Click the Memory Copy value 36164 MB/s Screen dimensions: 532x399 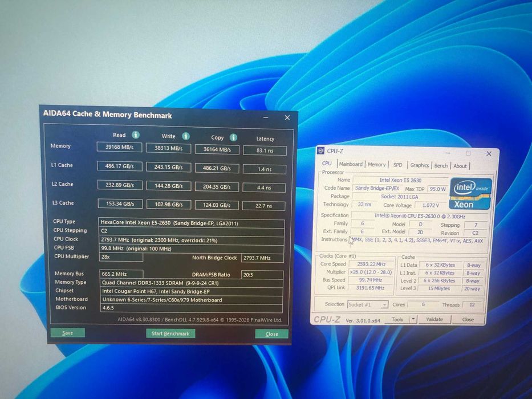tap(217, 149)
